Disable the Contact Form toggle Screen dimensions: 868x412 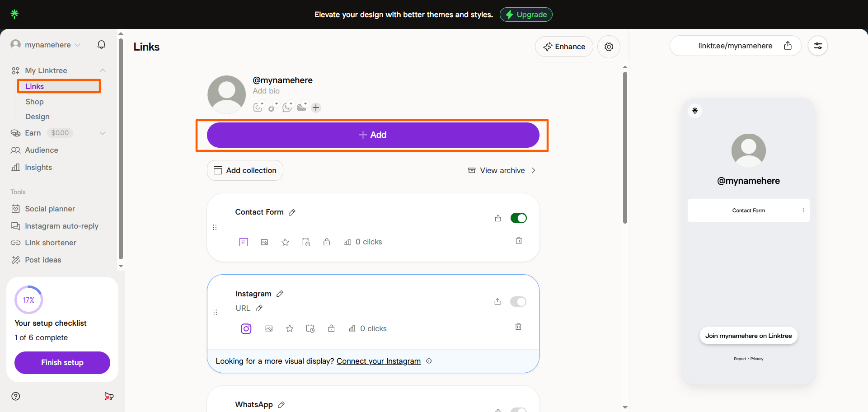tap(518, 218)
